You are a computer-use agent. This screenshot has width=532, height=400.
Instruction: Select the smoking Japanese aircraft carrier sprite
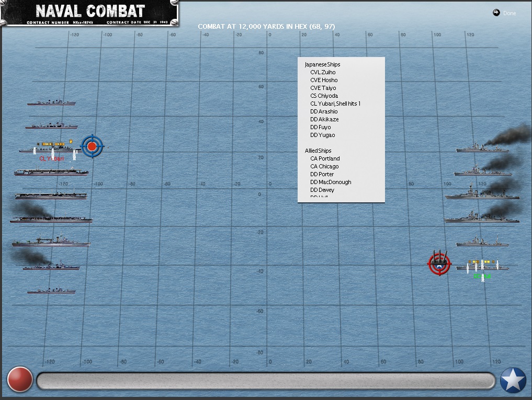pyautogui.click(x=51, y=219)
